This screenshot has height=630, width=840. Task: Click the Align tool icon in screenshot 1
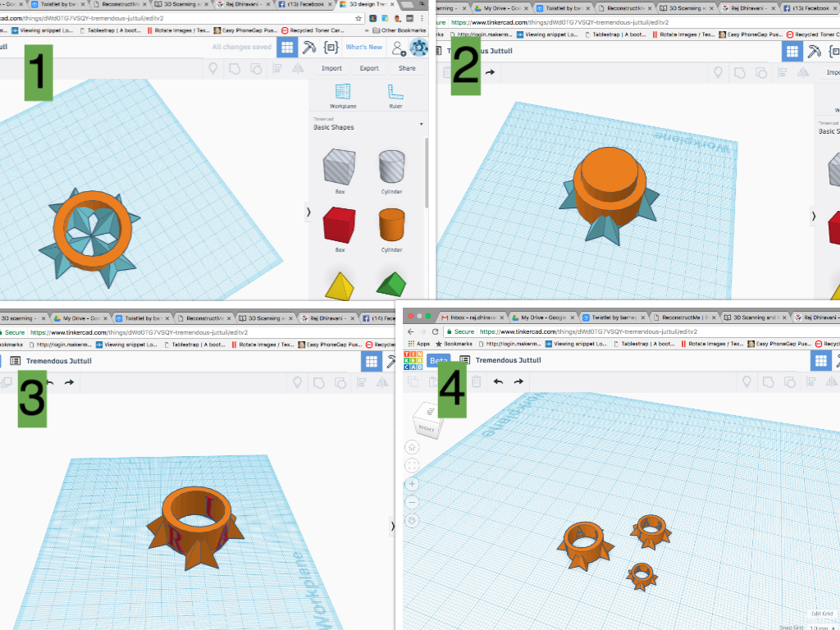(x=277, y=69)
